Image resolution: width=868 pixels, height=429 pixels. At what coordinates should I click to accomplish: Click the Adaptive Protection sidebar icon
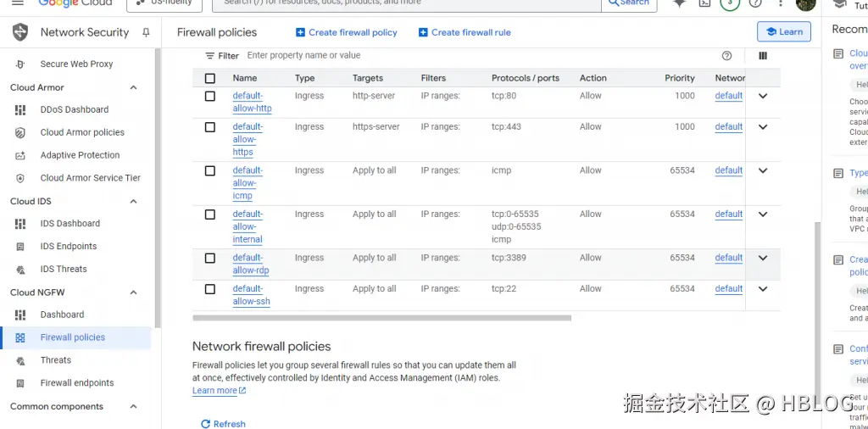tap(21, 156)
